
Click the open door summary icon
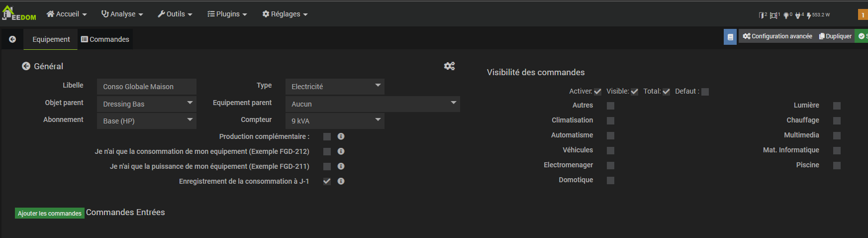[x=762, y=15]
